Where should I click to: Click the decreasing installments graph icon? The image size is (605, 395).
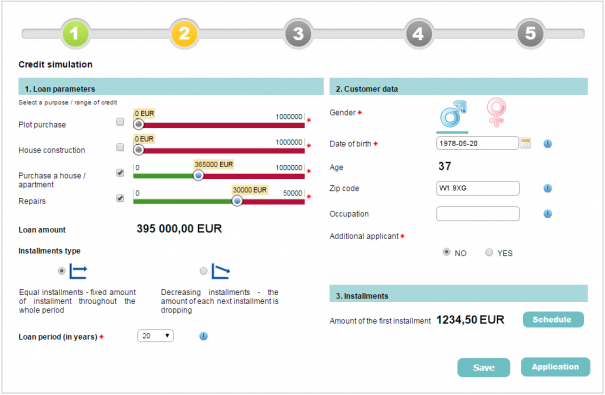pos(221,271)
